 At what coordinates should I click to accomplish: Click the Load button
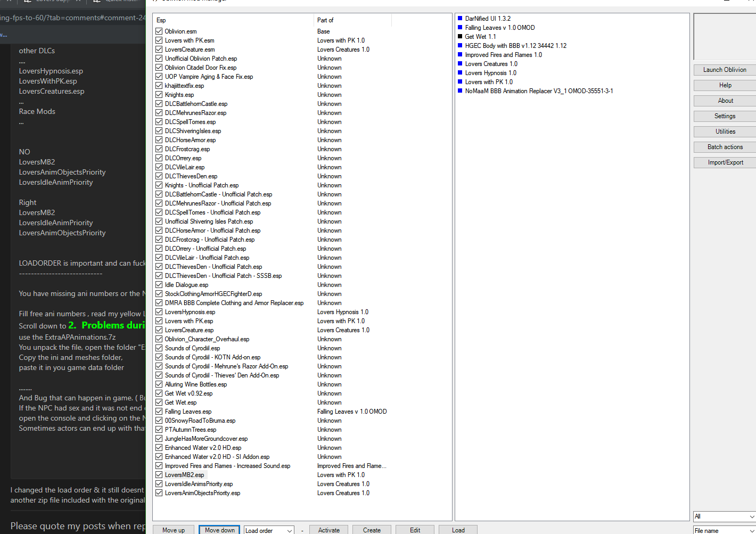pyautogui.click(x=458, y=530)
